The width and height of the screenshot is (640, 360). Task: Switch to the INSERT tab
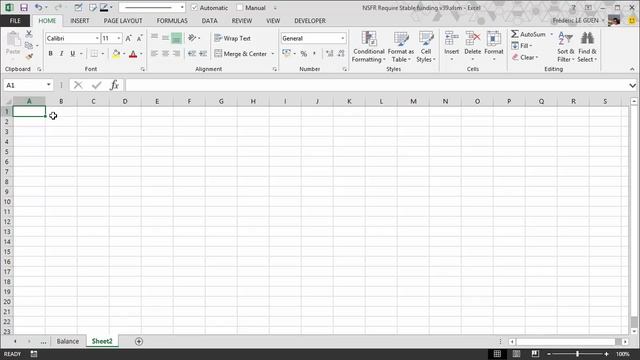(x=80, y=21)
